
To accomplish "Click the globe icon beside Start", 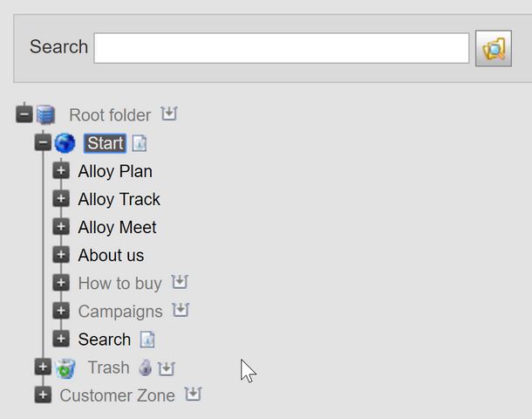I will [x=65, y=143].
